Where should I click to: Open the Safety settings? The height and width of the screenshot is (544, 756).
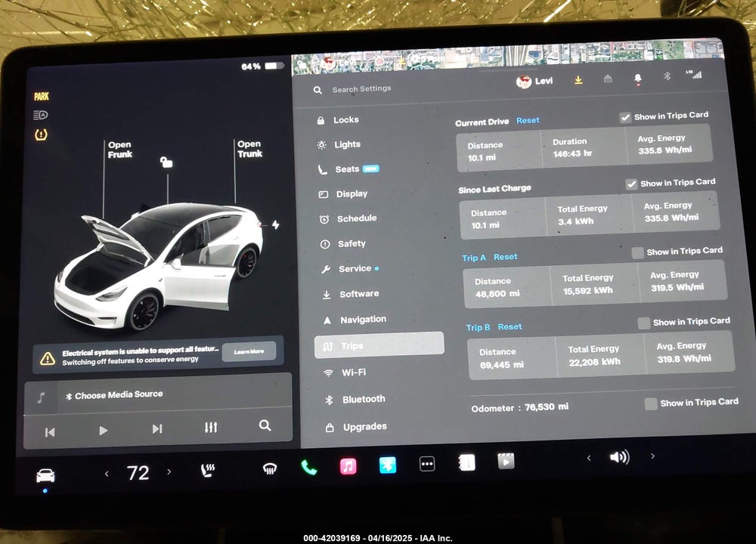343,244
